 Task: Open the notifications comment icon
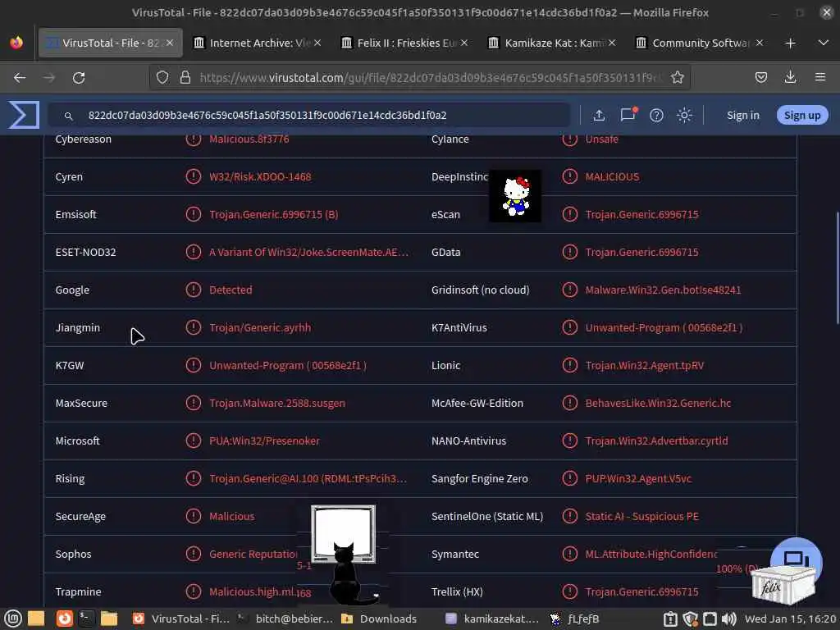[x=628, y=115]
